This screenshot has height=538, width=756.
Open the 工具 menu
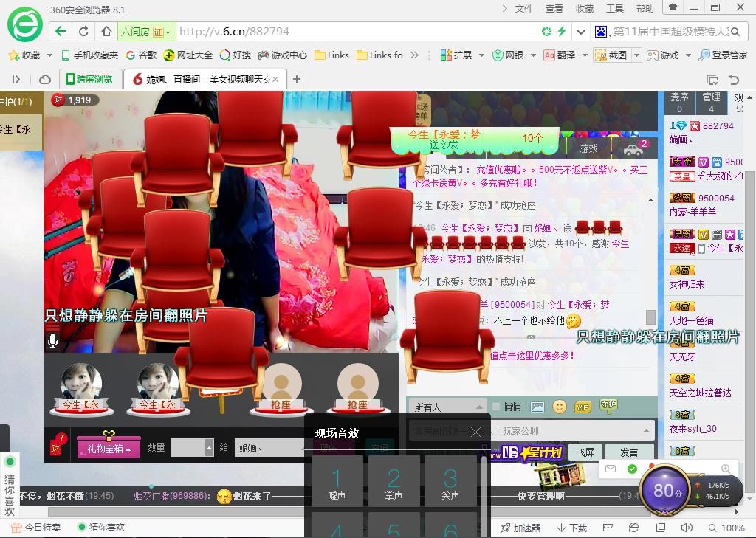coord(615,8)
